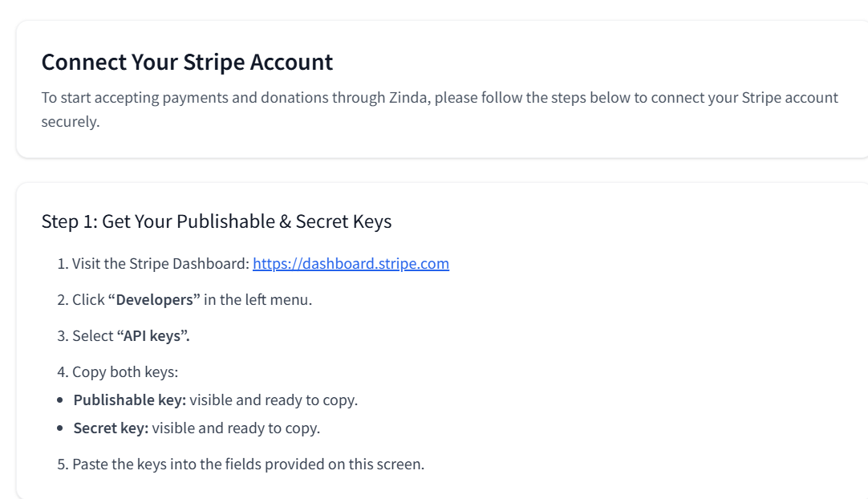Image resolution: width=868 pixels, height=499 pixels.
Task: Click the word "Select" in step three
Action: [93, 335]
